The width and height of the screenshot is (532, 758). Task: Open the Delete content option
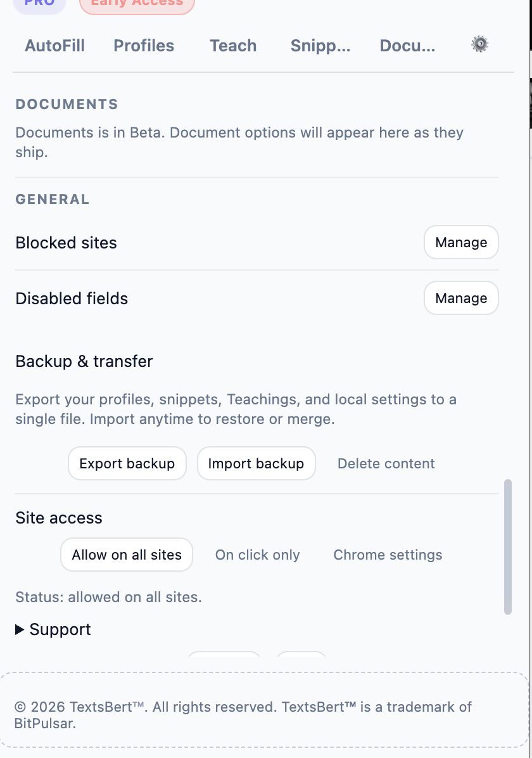pyautogui.click(x=386, y=463)
